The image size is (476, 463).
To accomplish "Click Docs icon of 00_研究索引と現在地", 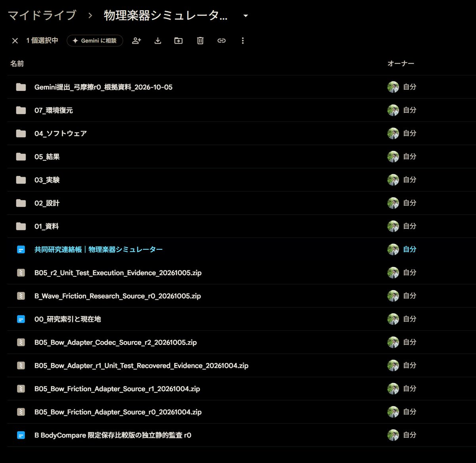I will [x=21, y=319].
